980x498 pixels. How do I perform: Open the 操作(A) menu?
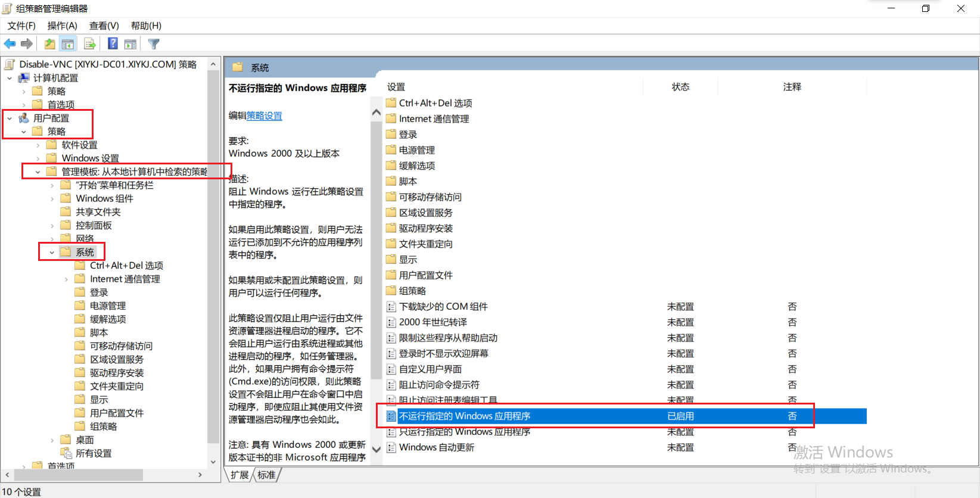click(63, 26)
